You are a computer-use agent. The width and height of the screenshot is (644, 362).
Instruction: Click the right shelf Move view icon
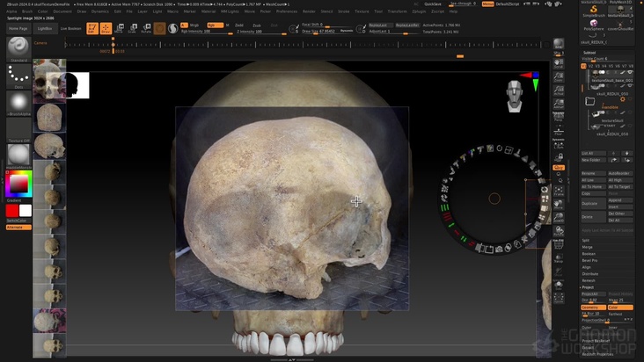[559, 204]
